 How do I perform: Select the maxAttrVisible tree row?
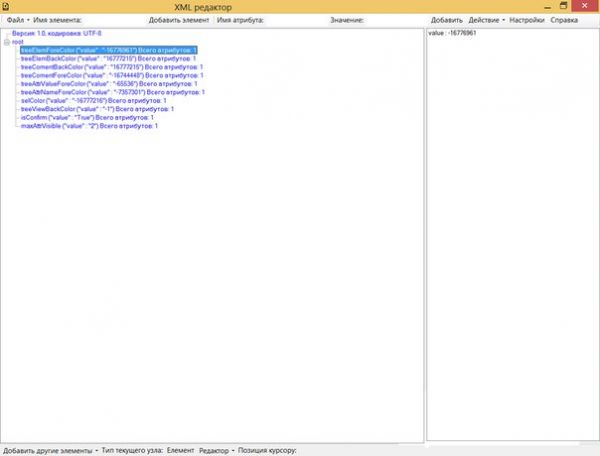coord(89,126)
